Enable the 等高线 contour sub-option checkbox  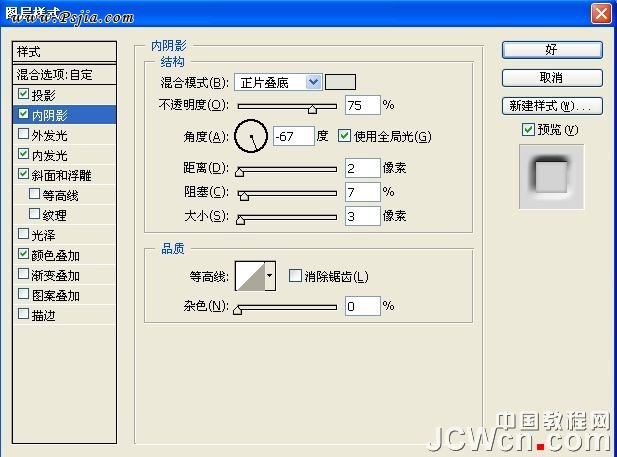[x=34, y=194]
